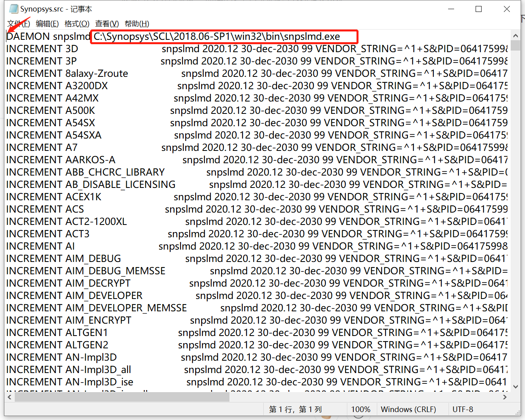Click the INCREMENT A54SX line
525x420 pixels.
pyautogui.click(x=257, y=123)
